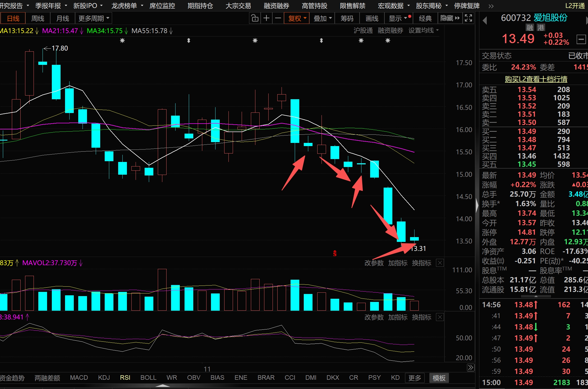588x389 pixels.
Task: Zoom in chart with plus icon
Action: (267, 18)
